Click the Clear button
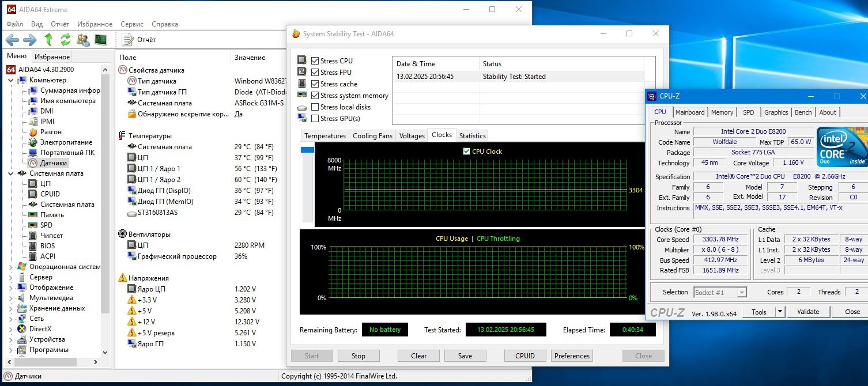 pyautogui.click(x=419, y=356)
